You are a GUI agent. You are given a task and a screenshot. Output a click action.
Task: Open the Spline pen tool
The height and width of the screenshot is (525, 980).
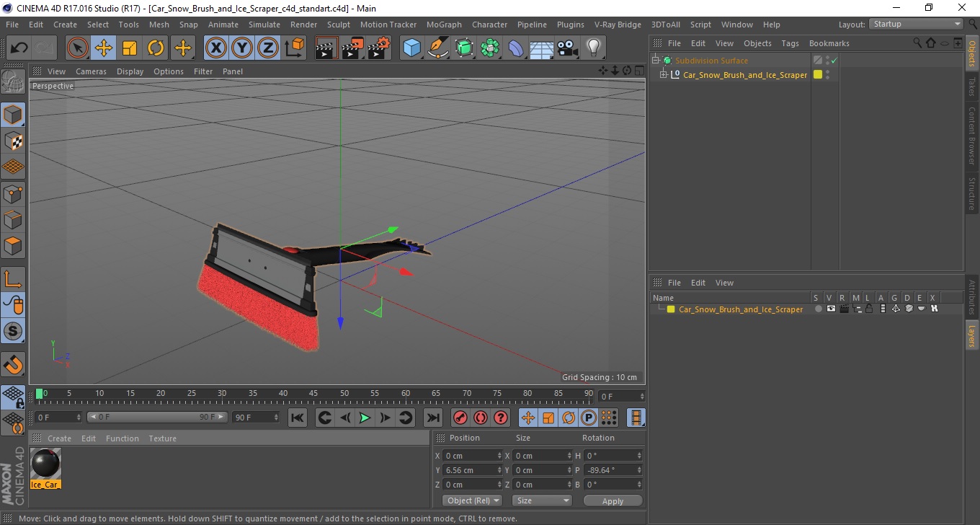tap(438, 48)
